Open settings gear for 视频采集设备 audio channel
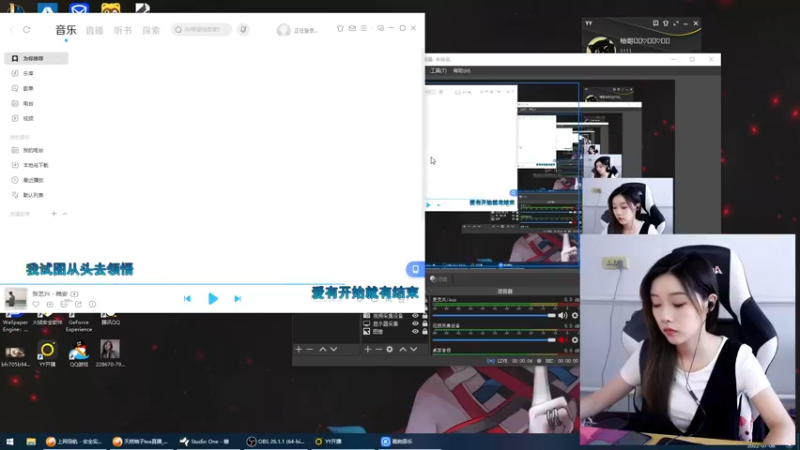 click(574, 340)
